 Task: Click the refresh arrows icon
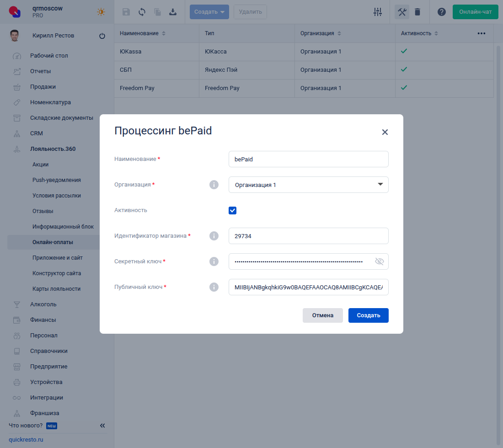142,12
